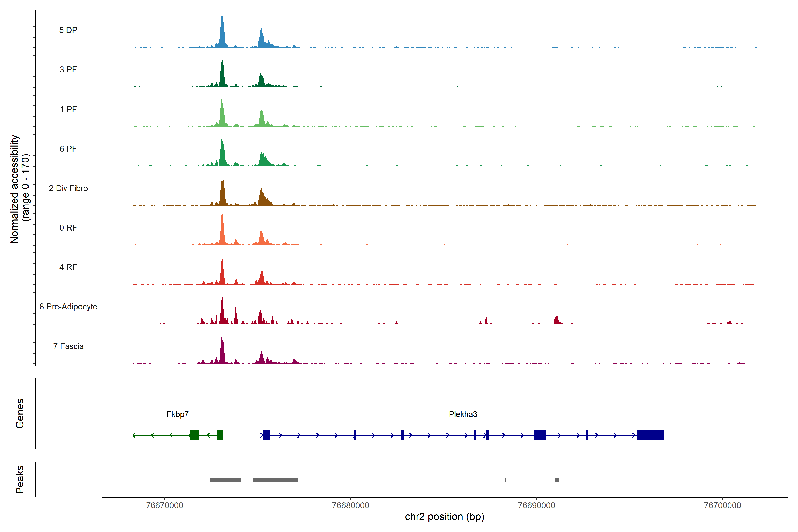
Task: Click the small gray peak square at far right
Action: tap(557, 480)
